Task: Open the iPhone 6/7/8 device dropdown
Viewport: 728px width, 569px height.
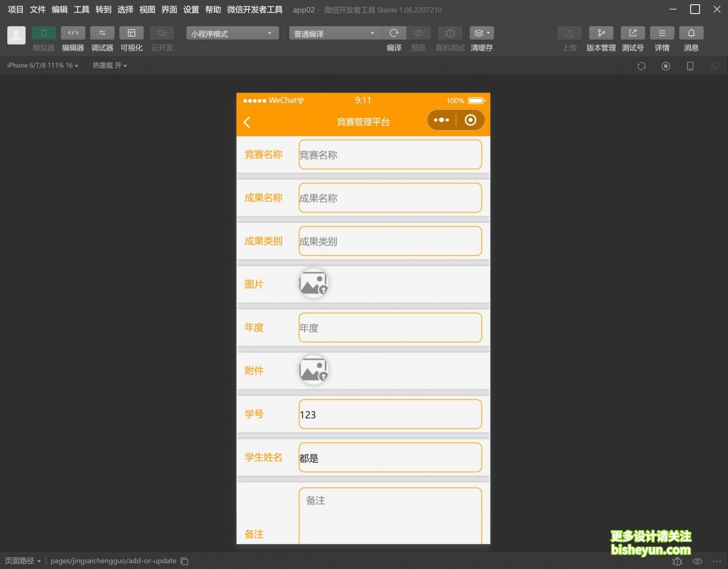Action: coord(43,66)
